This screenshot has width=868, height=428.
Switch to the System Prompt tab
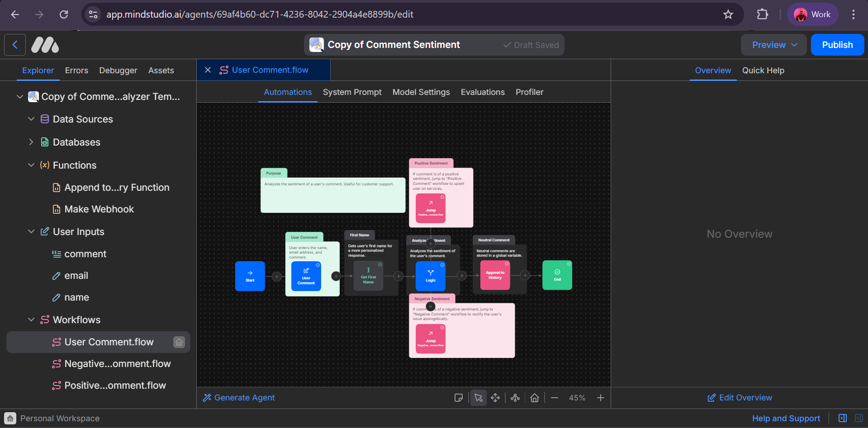[352, 92]
